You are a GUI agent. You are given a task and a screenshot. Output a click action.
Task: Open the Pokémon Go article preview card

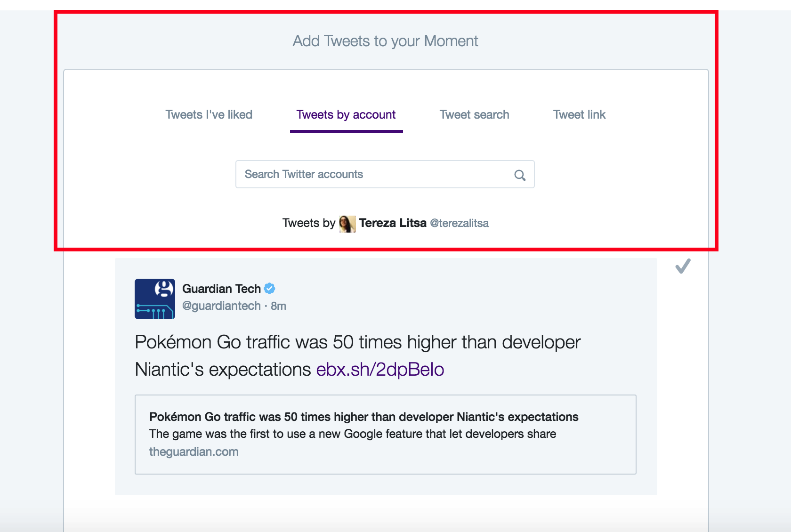[385, 434]
